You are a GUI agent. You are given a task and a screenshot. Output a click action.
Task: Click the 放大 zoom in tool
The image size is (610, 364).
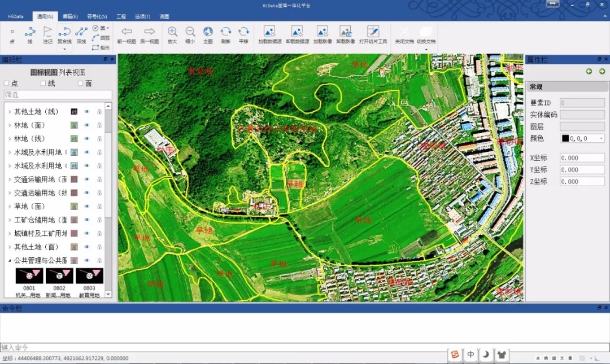172,35
